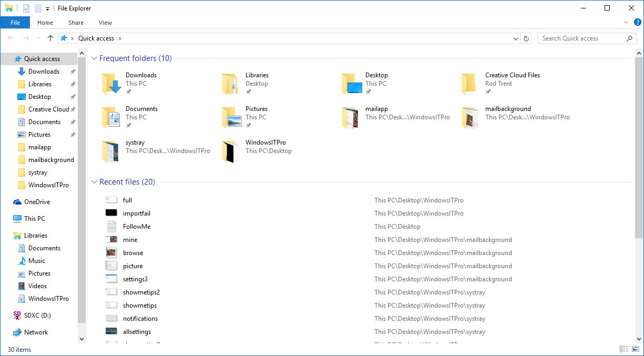
Task: Open the File menu
Action: [15, 23]
